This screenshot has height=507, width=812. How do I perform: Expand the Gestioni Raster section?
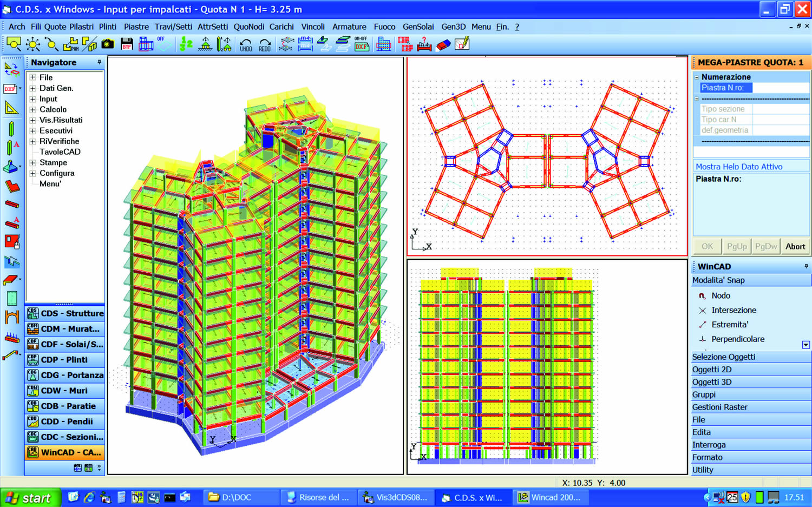(751, 407)
